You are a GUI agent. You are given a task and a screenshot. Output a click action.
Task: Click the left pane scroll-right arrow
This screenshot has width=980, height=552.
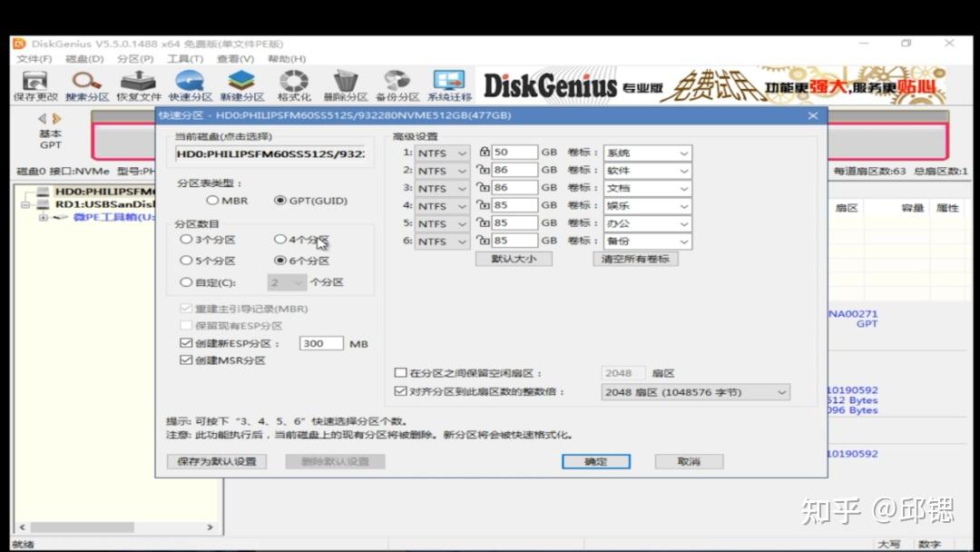pyautogui.click(x=210, y=527)
